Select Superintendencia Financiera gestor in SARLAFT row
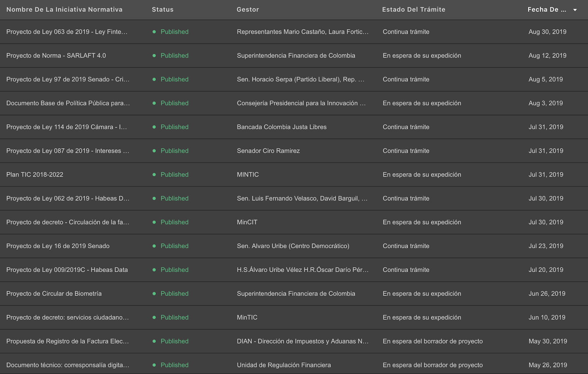 coord(296,56)
